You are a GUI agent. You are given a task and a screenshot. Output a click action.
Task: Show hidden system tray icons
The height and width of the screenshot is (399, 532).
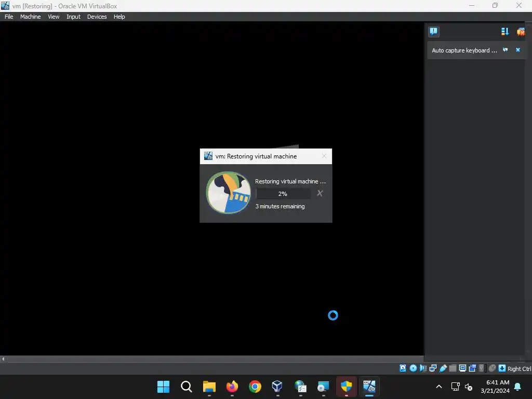[x=438, y=387]
